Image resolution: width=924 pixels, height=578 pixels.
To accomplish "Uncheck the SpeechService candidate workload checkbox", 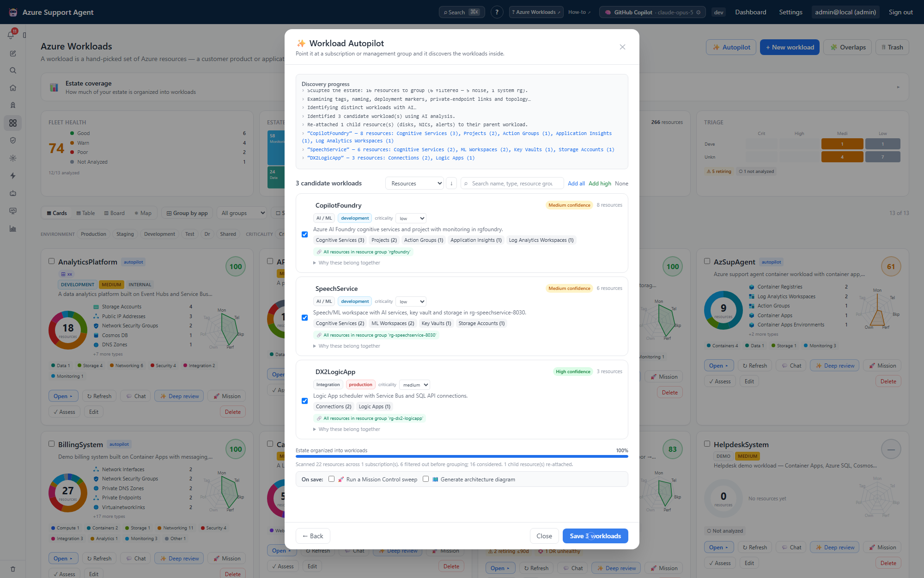I will (x=305, y=318).
